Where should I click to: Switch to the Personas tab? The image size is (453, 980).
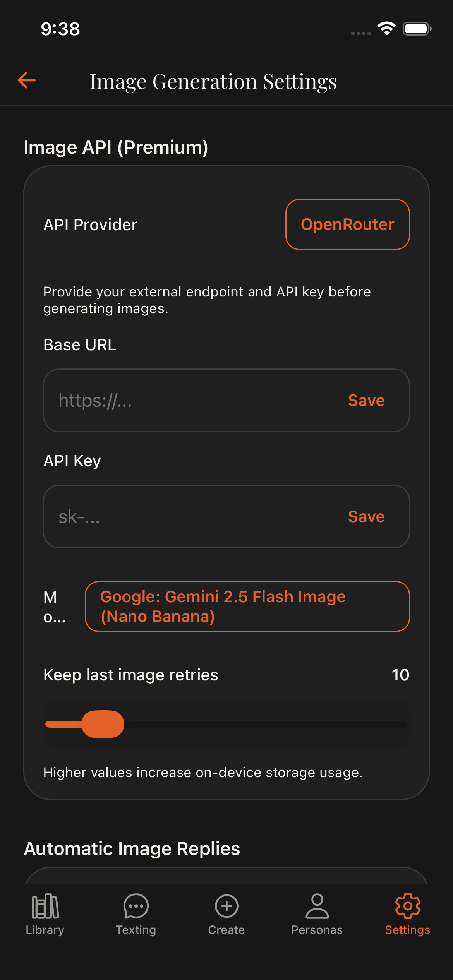[317, 906]
